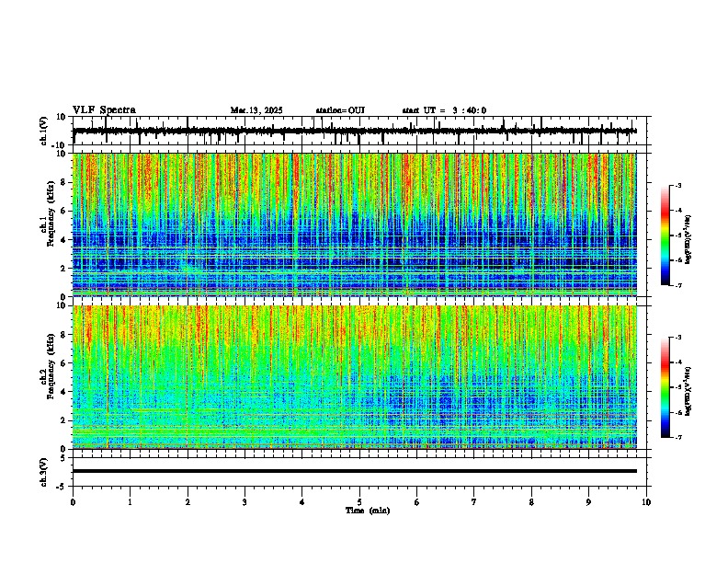Click the '-7' value on ch.2 colorbar
This screenshot has height=563, width=728.
coord(678,437)
